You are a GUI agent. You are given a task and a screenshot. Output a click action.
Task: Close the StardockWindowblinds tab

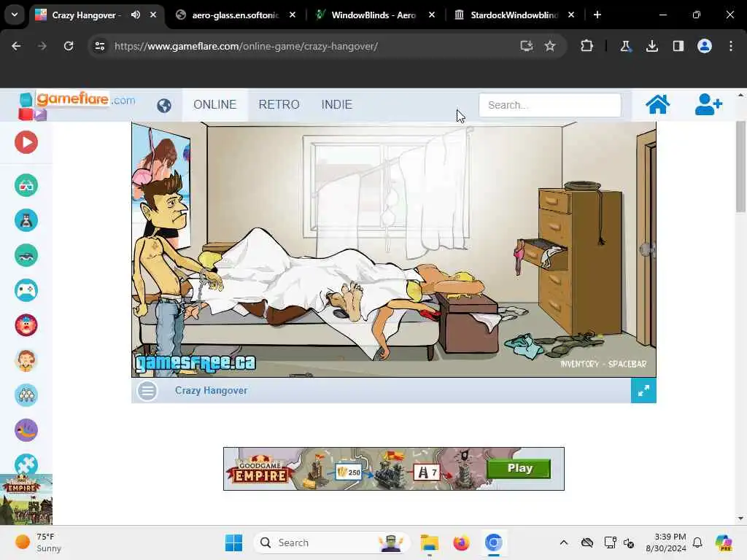tap(570, 15)
